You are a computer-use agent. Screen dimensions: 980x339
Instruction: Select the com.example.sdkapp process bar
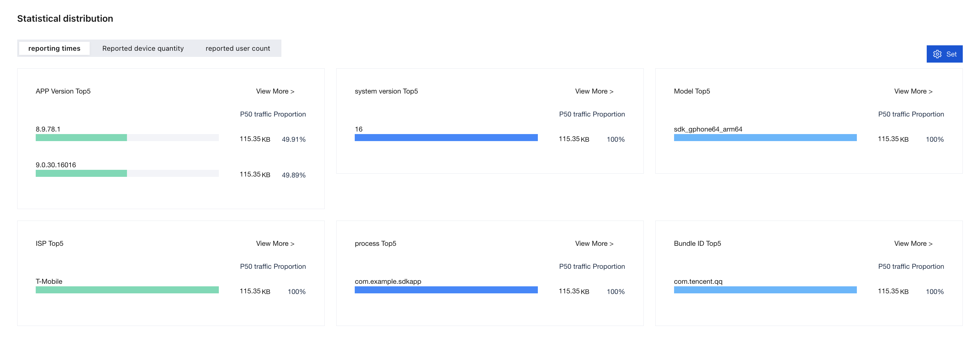446,290
